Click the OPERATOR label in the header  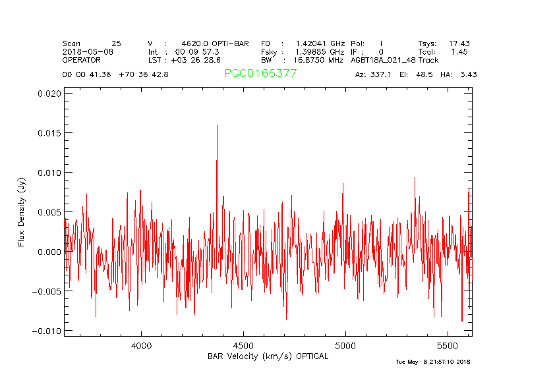pos(82,60)
